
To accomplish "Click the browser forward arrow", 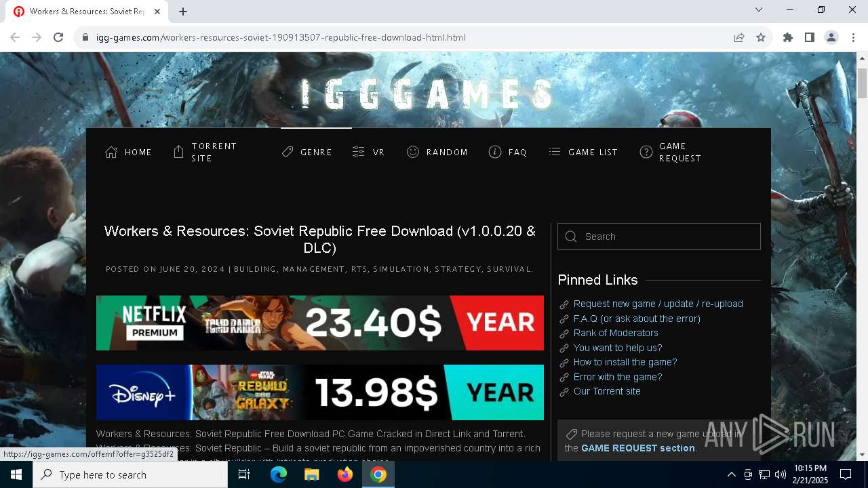I will [x=37, y=37].
